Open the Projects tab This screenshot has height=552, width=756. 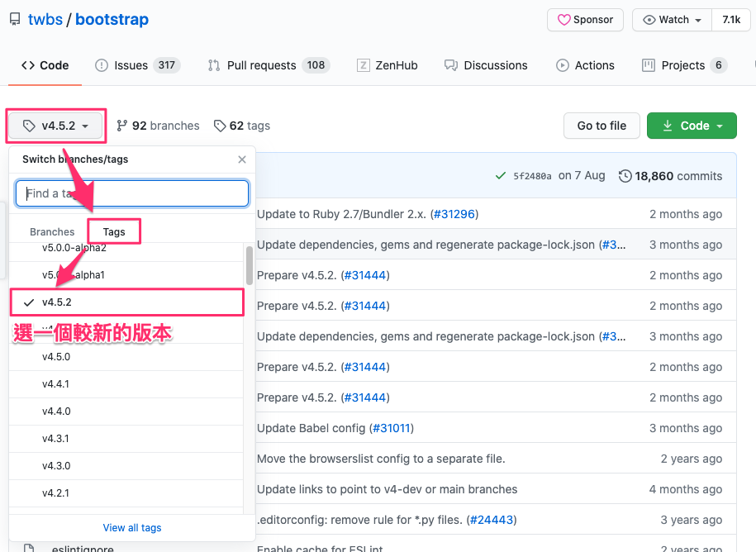685,65
